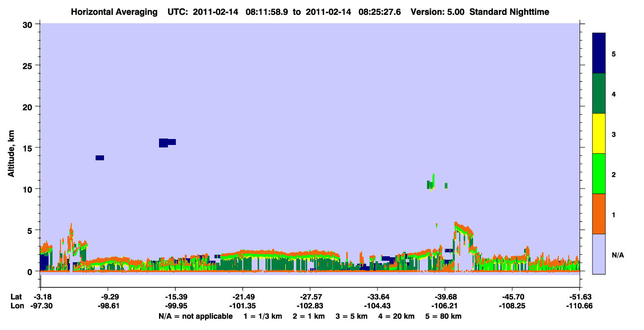Click the '3 = 5 km' legend text
The image size is (644, 330).
[352, 316]
